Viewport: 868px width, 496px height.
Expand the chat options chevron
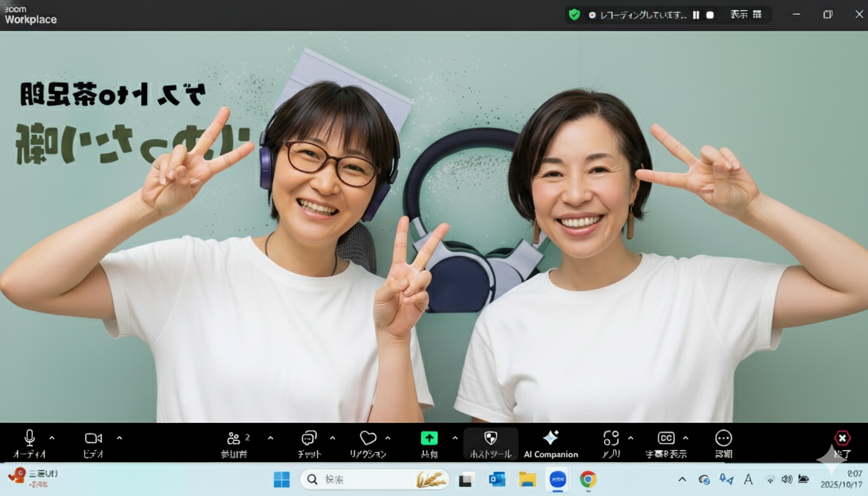[x=333, y=438]
